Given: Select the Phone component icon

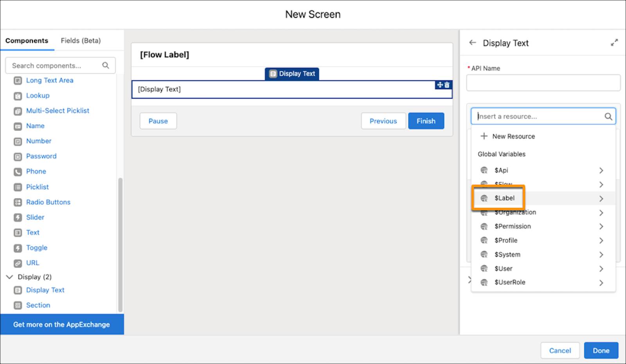Looking at the screenshot, I should point(18,171).
